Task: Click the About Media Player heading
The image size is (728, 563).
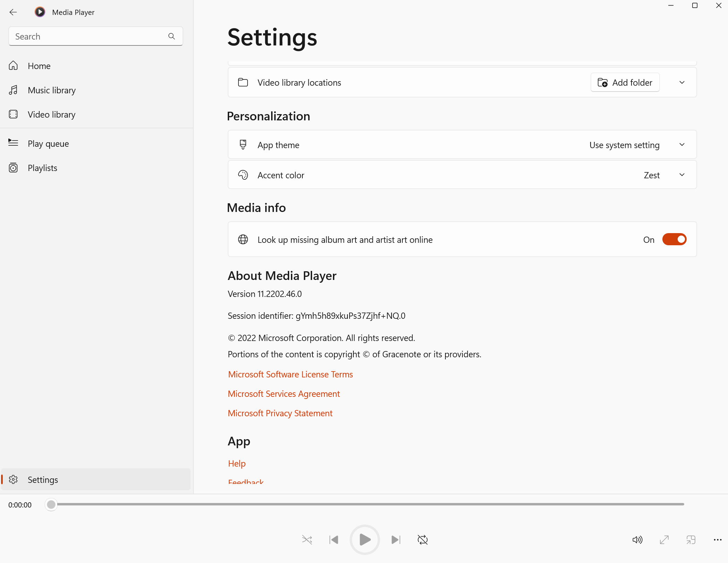Action: (282, 276)
